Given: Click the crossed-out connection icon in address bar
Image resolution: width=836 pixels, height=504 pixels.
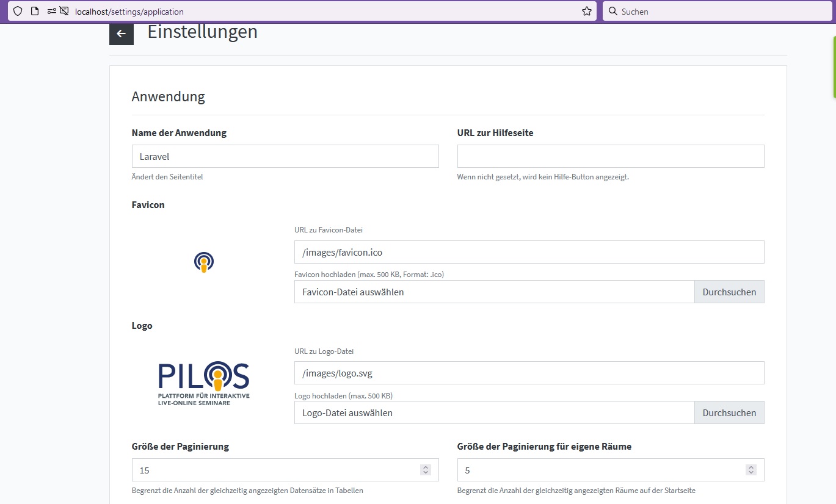Looking at the screenshot, I should point(64,11).
